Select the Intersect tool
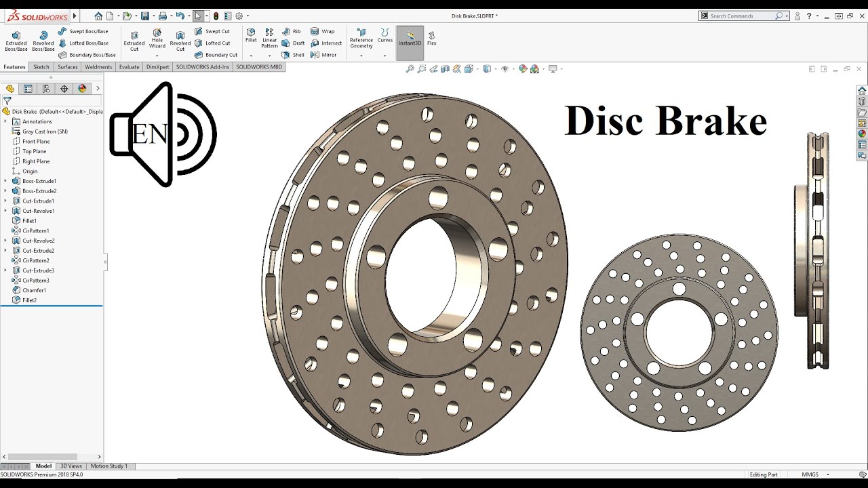The image size is (868, 488). pyautogui.click(x=326, y=43)
